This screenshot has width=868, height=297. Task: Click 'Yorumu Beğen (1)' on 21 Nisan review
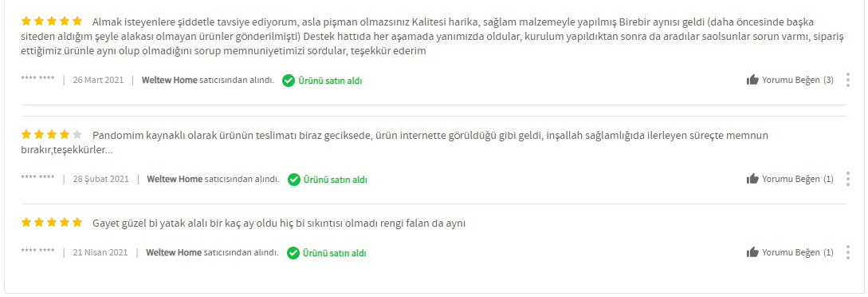(x=790, y=252)
